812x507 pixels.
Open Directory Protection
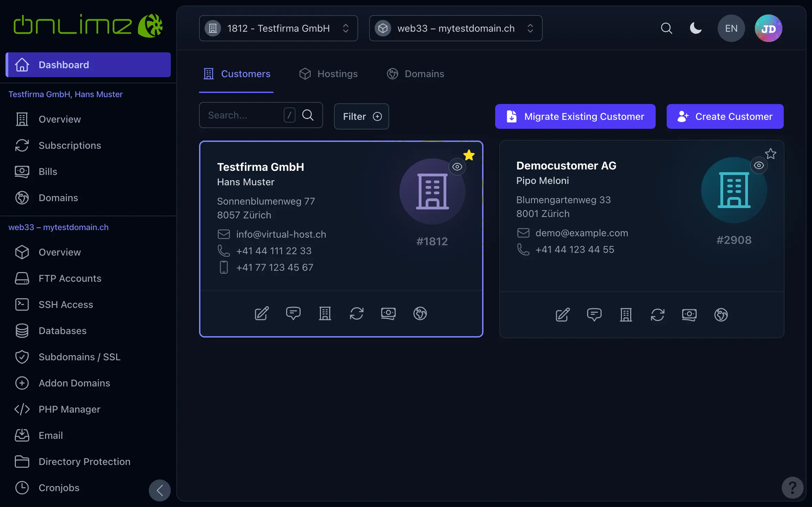88,462
